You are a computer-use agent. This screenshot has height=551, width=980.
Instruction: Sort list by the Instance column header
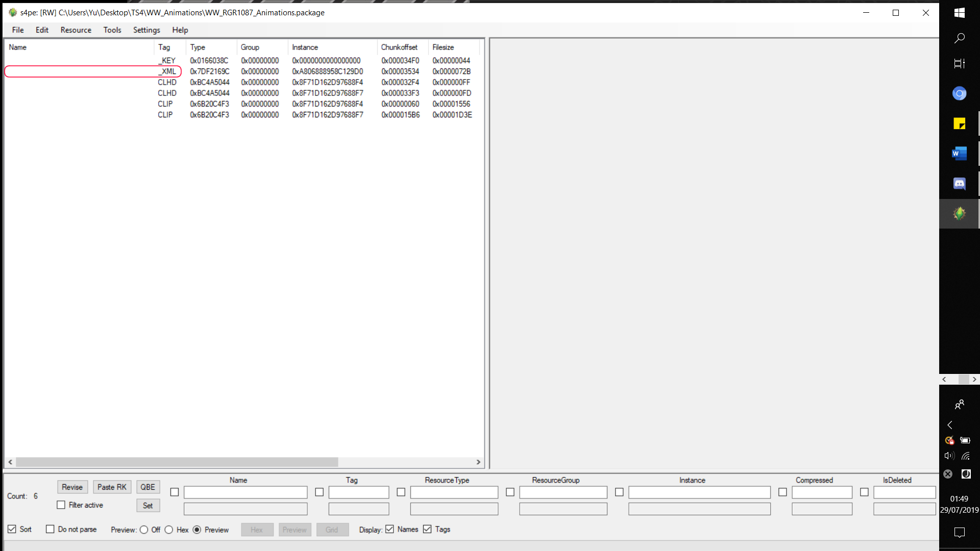(332, 47)
